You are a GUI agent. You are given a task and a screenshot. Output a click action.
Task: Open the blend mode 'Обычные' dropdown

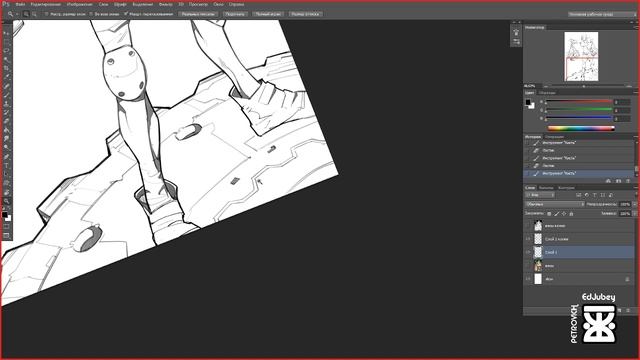(x=555, y=204)
